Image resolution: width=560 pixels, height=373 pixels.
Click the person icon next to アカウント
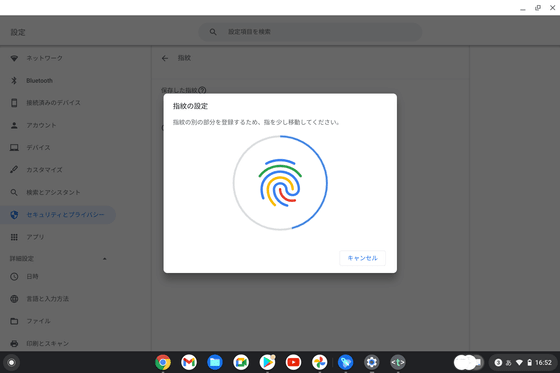[x=14, y=125]
